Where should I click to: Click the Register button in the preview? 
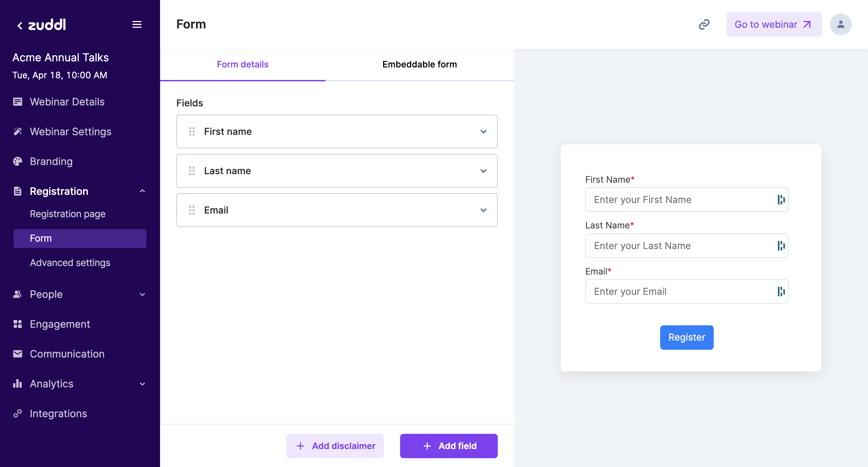[x=686, y=337]
